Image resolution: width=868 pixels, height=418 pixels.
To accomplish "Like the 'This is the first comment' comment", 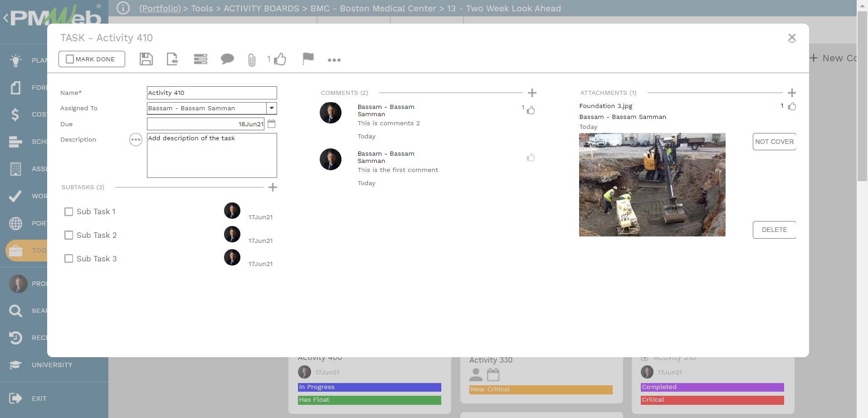I will pyautogui.click(x=531, y=157).
